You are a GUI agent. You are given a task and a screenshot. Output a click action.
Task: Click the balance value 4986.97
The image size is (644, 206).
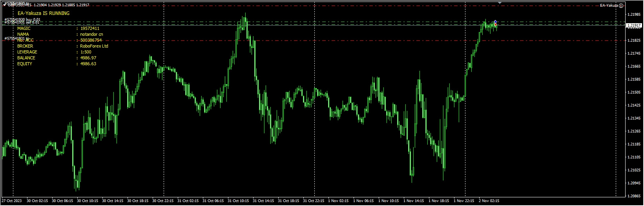[x=88, y=58]
